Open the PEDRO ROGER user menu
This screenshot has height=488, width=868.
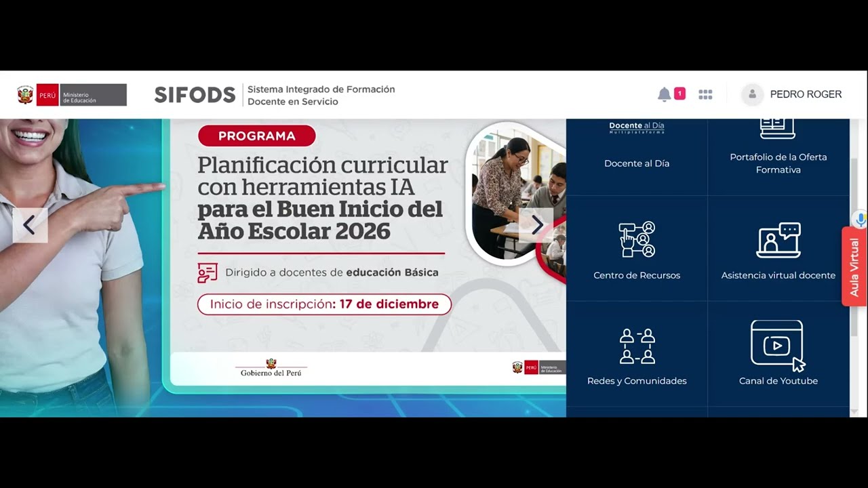tap(806, 95)
